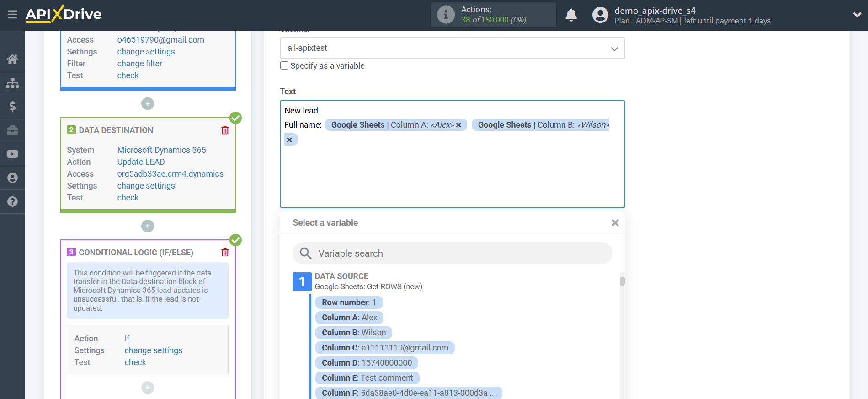Click the user avatar icon
868x399 pixels.
(x=600, y=15)
